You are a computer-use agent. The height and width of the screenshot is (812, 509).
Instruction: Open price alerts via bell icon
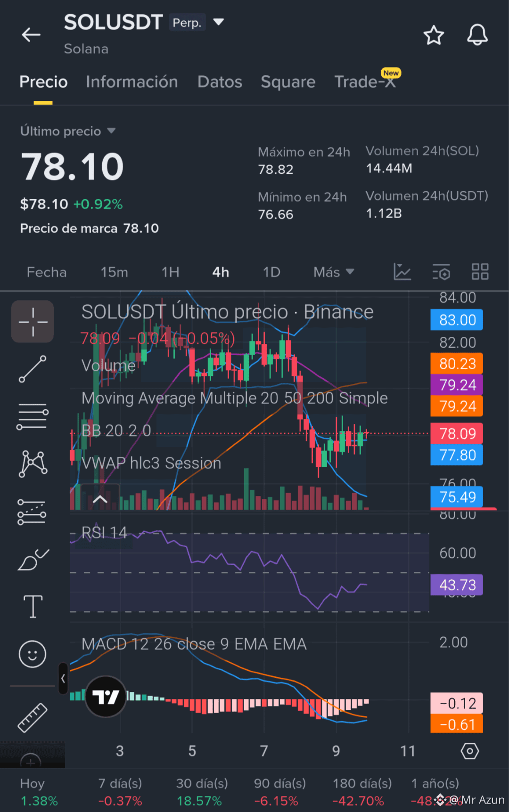coord(477,35)
